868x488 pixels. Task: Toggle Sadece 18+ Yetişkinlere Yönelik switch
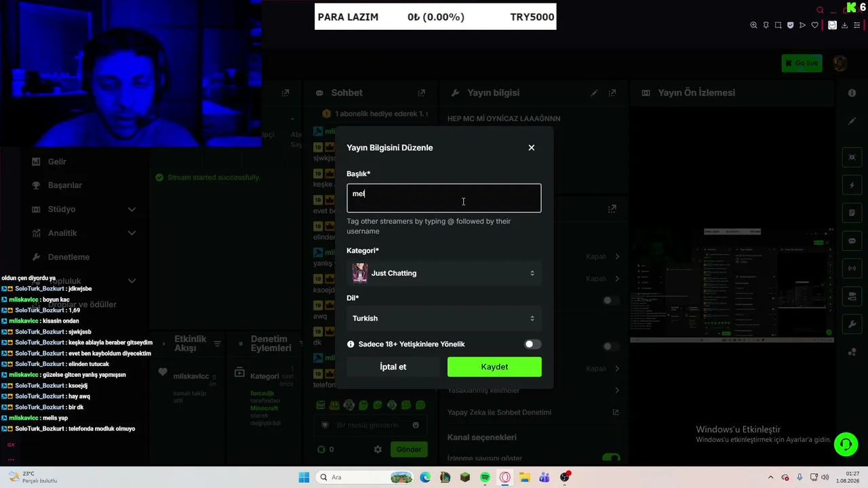533,344
